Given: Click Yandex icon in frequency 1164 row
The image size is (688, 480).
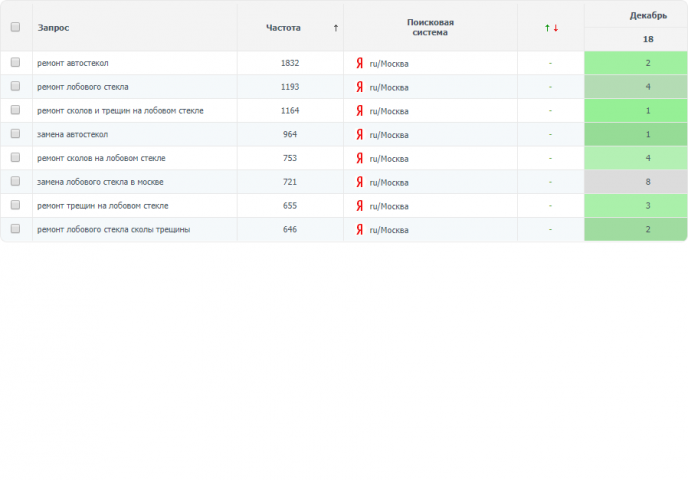Looking at the screenshot, I should 360,111.
